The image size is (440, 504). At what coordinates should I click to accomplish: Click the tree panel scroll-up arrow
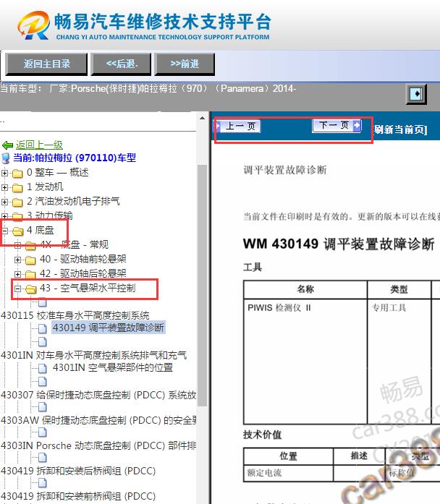(x=202, y=119)
